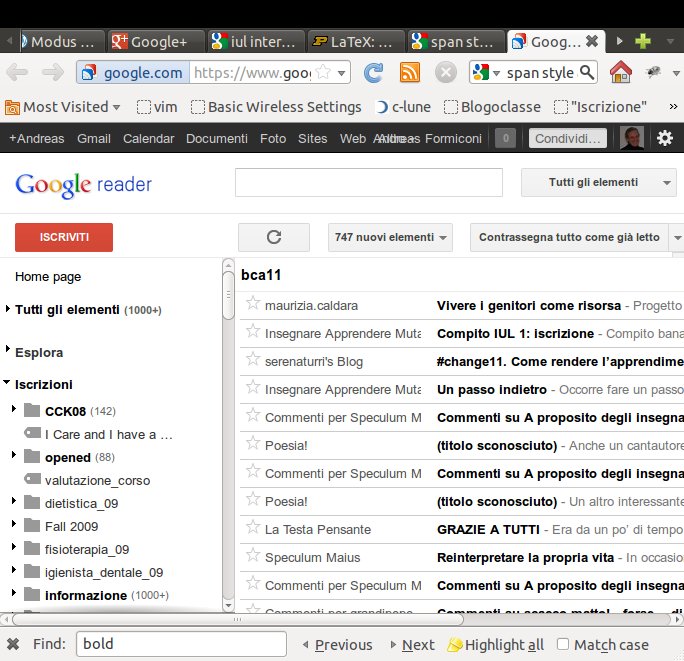This screenshot has height=661, width=684.
Task: Click the Find text field containing bold
Action: point(181,644)
